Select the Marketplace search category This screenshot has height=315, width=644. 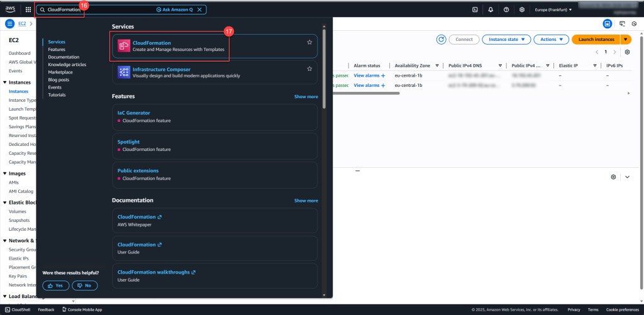tap(60, 72)
